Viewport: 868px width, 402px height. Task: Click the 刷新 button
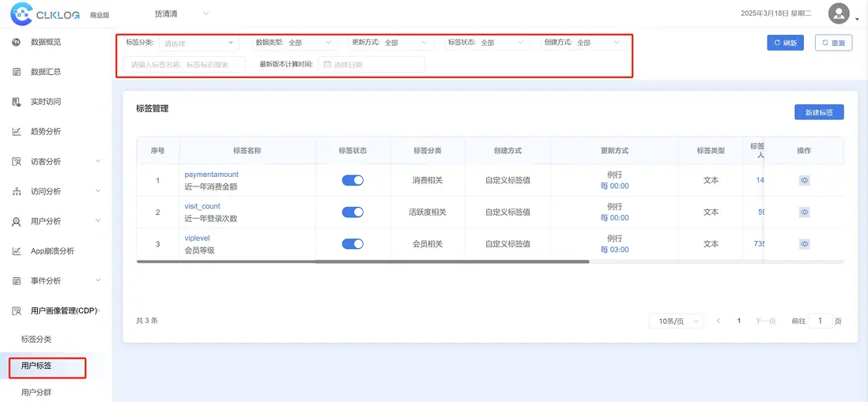coord(785,43)
